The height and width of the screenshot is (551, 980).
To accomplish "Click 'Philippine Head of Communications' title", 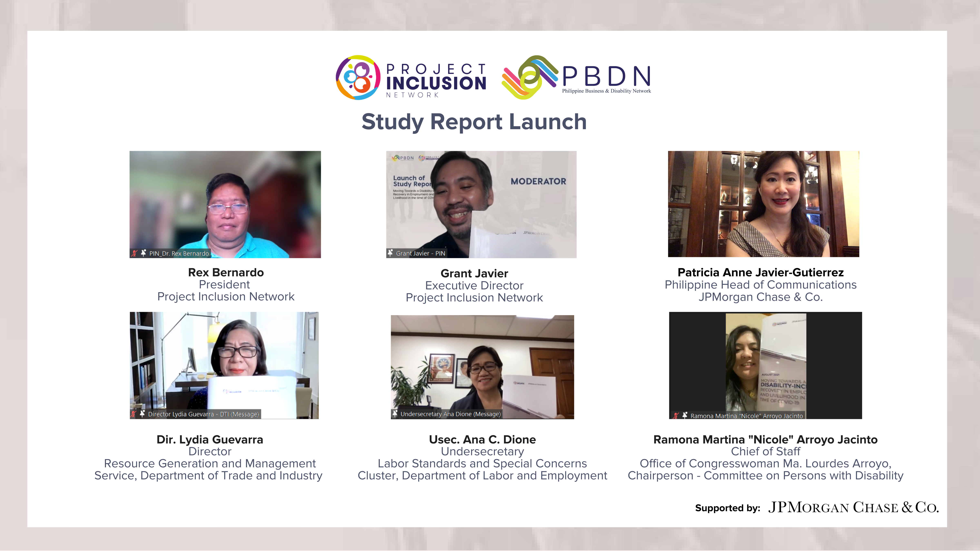I will (761, 285).
